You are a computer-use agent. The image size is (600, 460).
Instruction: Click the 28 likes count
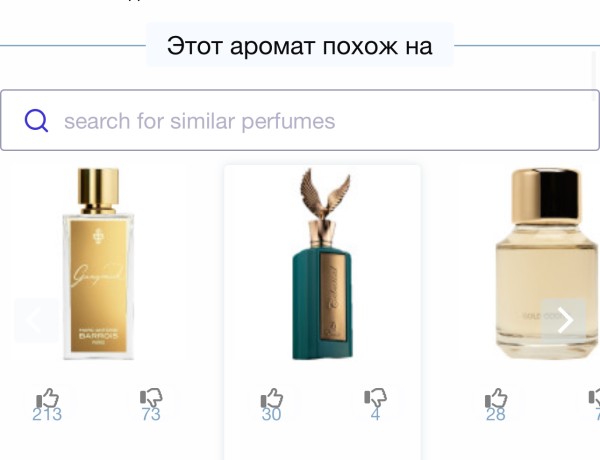(x=496, y=414)
